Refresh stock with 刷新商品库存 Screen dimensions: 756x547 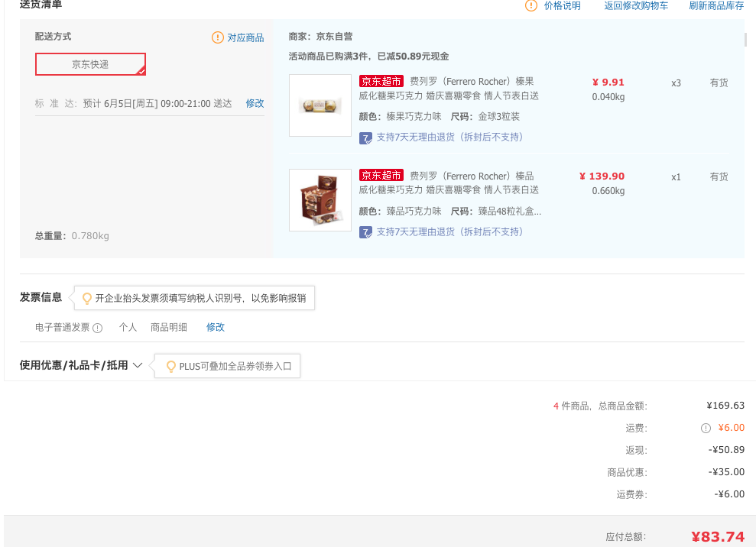pos(716,6)
